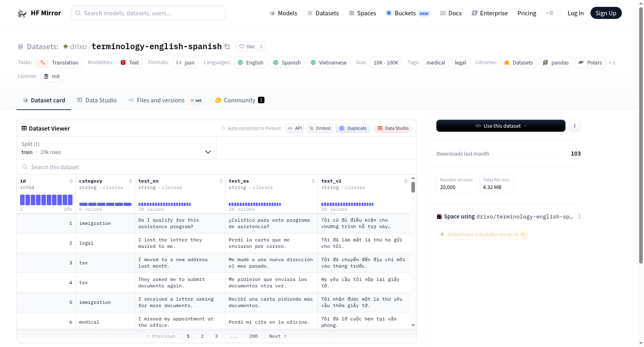644x347 pixels.
Task: Click the legal tag
Action: click(460, 62)
